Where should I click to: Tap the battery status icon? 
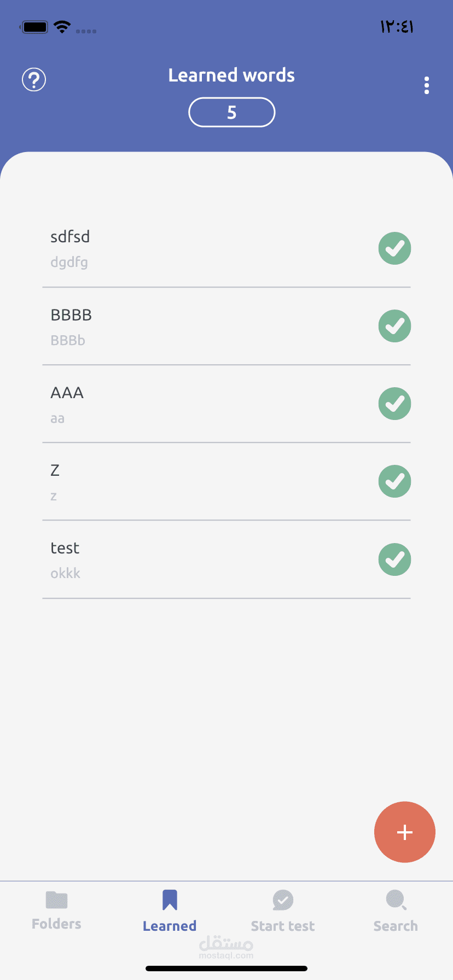[x=35, y=27]
